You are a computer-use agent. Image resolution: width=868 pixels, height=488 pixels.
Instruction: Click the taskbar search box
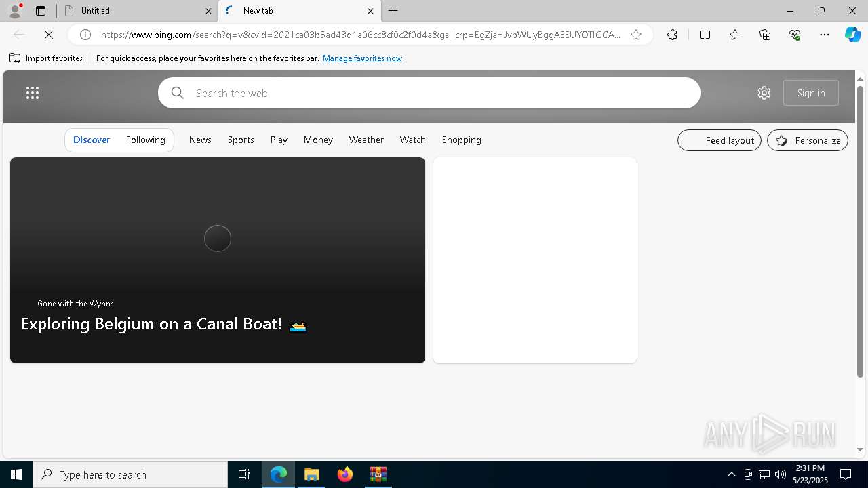click(x=130, y=474)
